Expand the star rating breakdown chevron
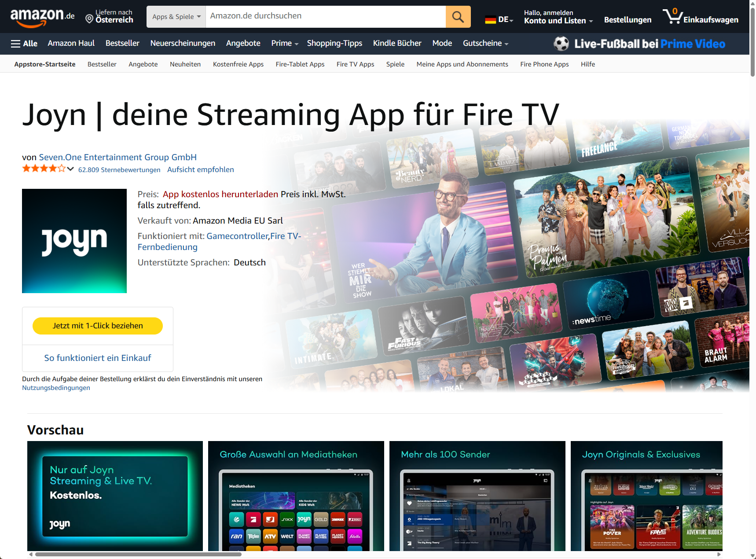This screenshot has width=756, height=559. pos(70,169)
